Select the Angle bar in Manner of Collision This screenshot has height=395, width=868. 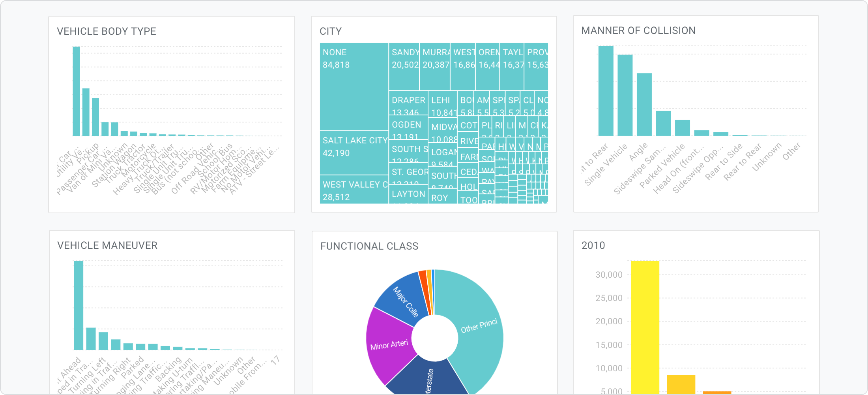[644, 104]
